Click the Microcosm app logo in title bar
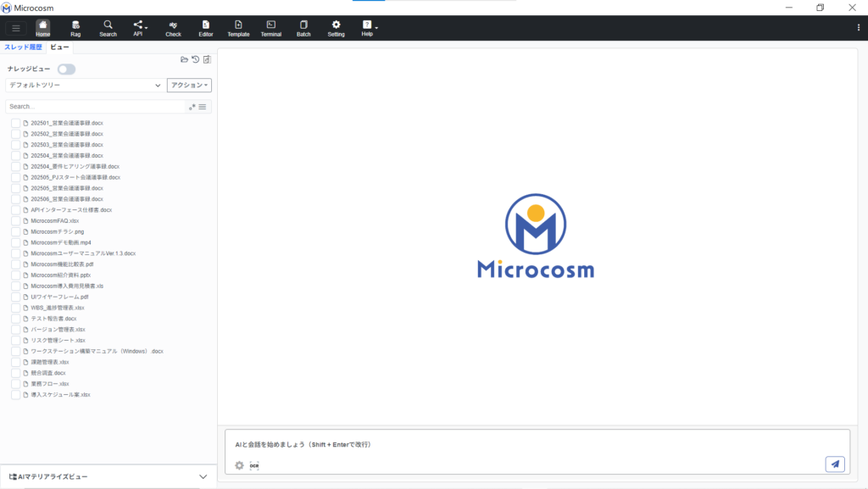The image size is (868, 489). (6, 8)
